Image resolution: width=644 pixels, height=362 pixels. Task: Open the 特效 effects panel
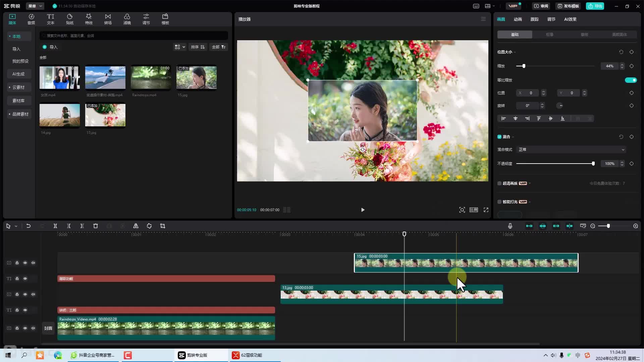(x=89, y=19)
